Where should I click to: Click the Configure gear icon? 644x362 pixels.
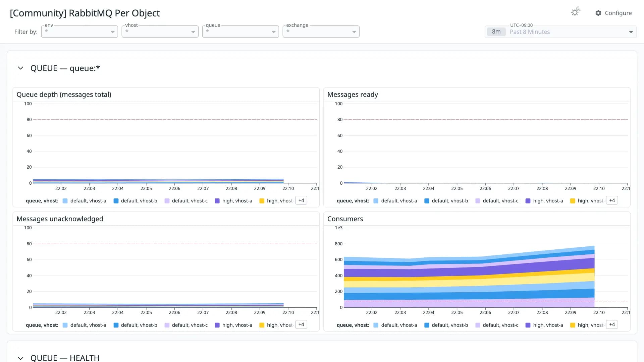598,13
